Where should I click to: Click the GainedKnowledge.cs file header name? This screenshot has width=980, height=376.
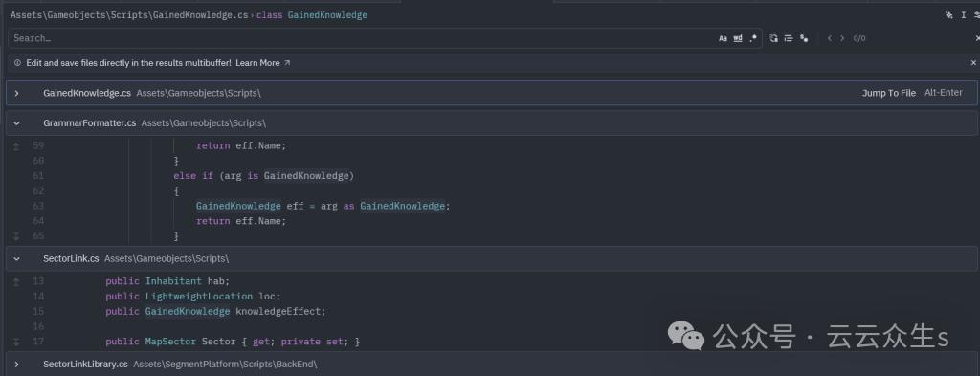(87, 93)
